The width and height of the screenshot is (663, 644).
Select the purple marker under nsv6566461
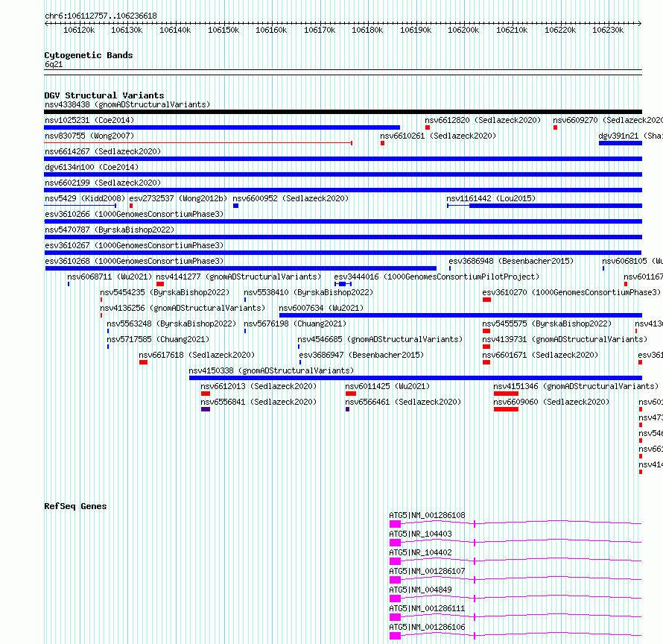(x=348, y=409)
